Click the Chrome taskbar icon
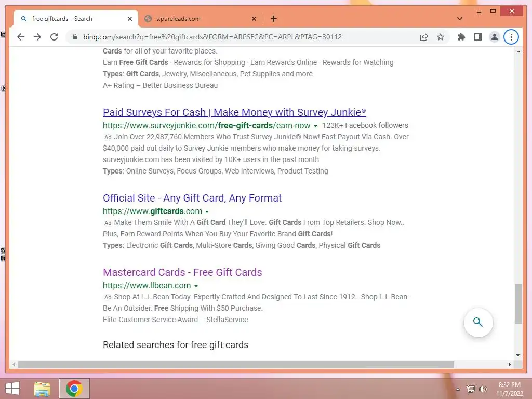Screen dimensions: 532x399 pos(74,389)
